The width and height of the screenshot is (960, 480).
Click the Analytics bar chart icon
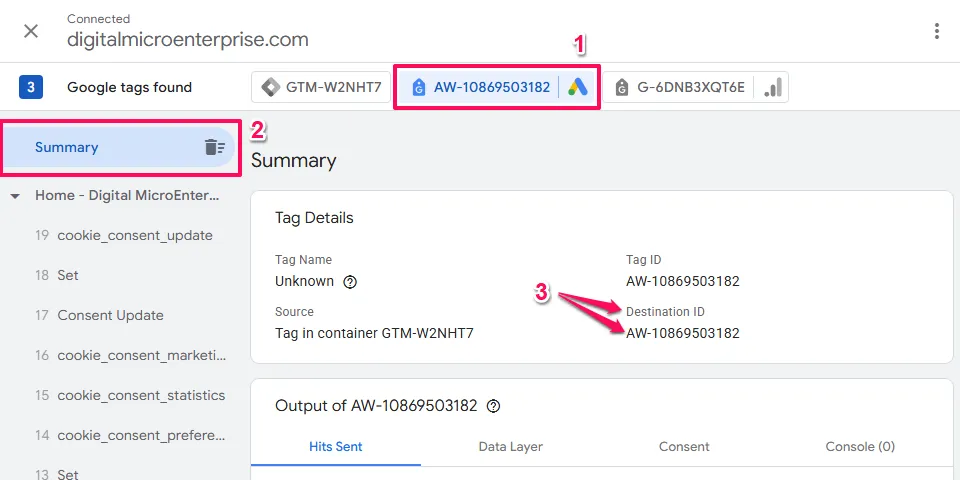772,87
